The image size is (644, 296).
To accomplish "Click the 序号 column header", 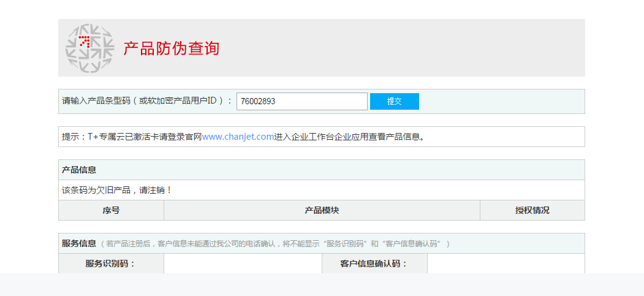I will point(112,211).
